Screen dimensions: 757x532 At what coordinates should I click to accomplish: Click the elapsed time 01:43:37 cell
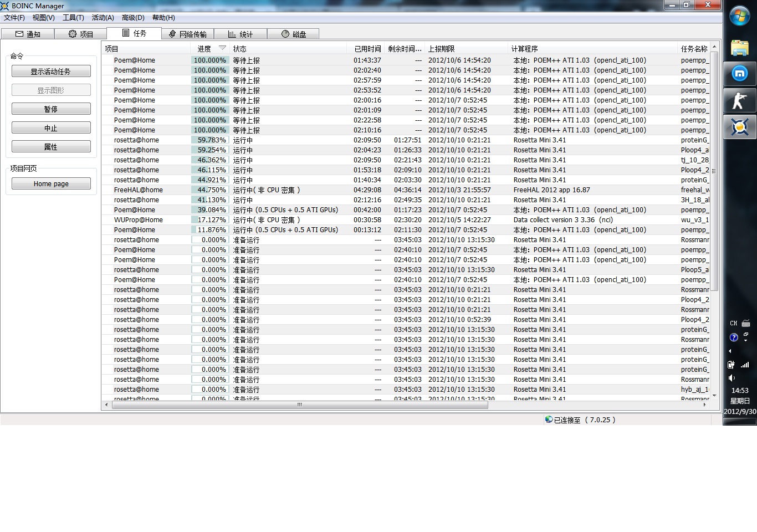367,60
